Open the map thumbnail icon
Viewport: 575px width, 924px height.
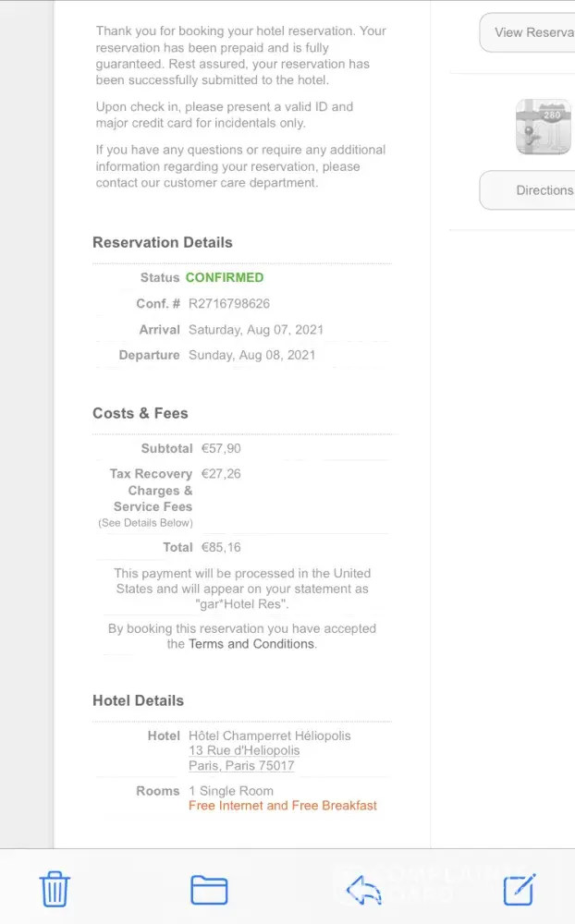[x=544, y=127]
